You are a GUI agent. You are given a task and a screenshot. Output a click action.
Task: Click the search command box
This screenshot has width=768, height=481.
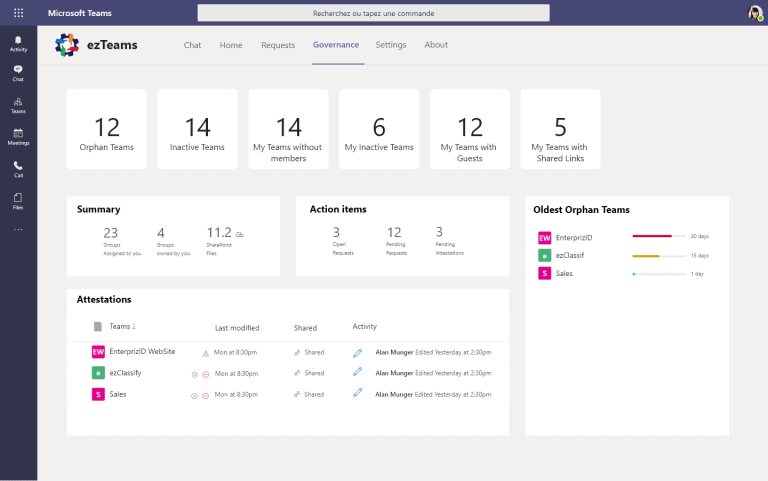point(373,13)
